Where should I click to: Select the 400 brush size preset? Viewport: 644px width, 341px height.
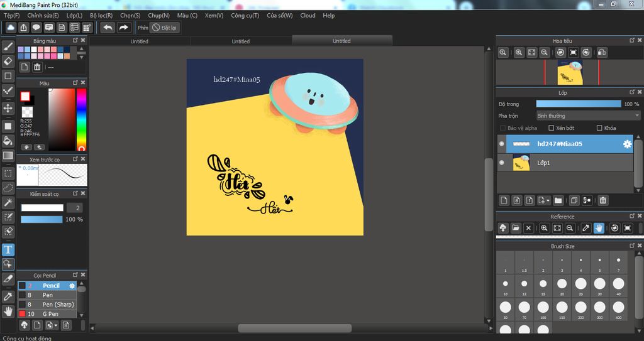[x=619, y=308]
